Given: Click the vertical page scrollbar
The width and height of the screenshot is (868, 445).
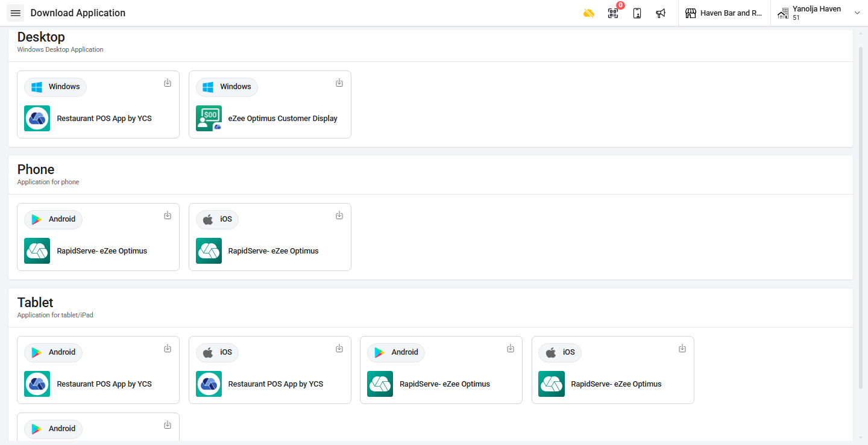Looking at the screenshot, I should 860,217.
